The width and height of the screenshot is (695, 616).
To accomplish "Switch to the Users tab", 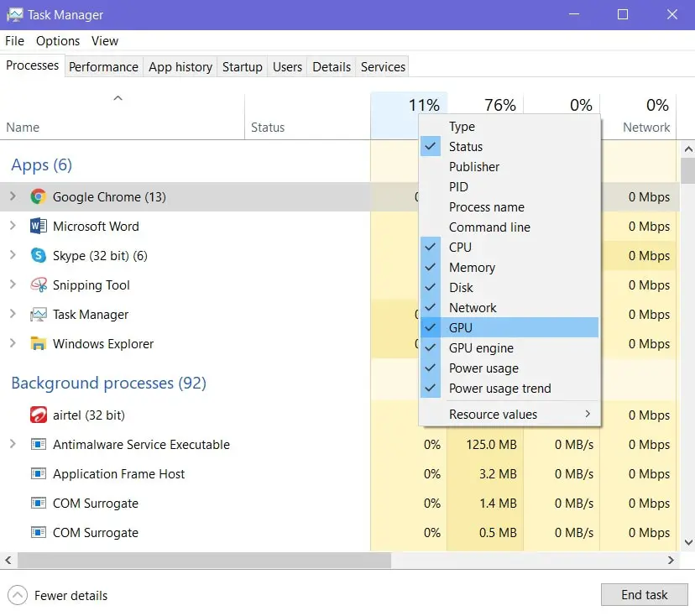I will (287, 67).
